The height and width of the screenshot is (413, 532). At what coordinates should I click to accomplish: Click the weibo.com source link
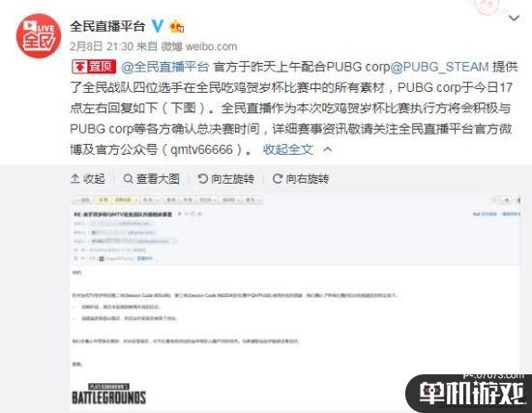point(212,46)
